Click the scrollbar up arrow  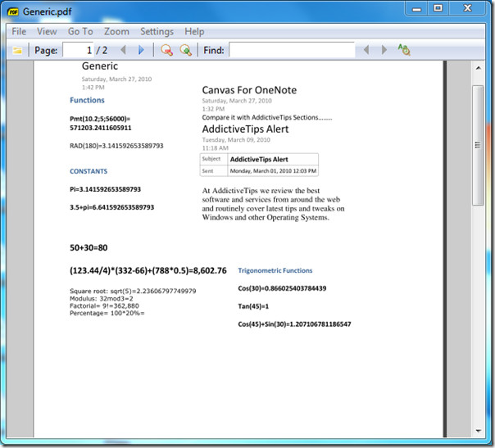coord(479,68)
